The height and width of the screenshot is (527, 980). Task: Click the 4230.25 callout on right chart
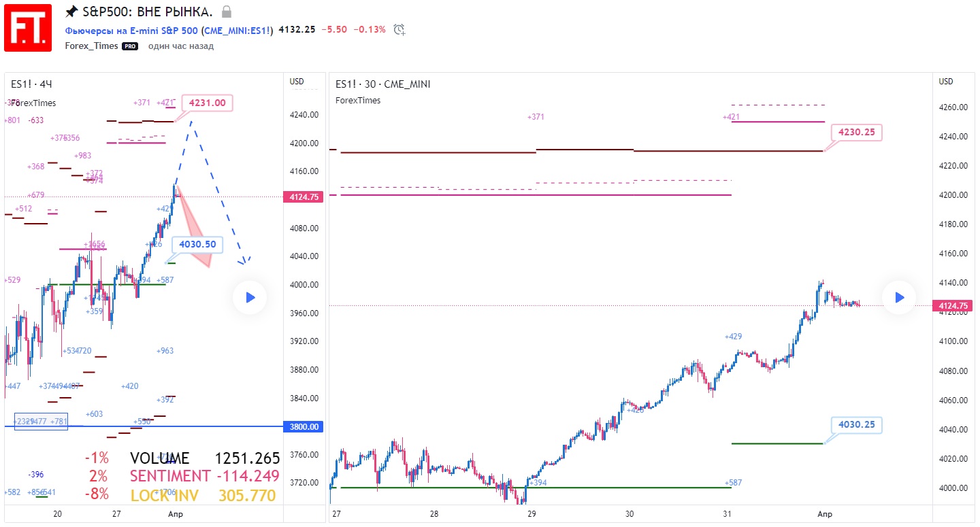856,132
